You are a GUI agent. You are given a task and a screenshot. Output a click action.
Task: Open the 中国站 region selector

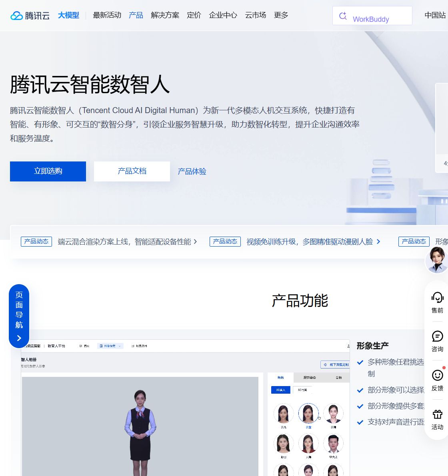pyautogui.click(x=435, y=15)
